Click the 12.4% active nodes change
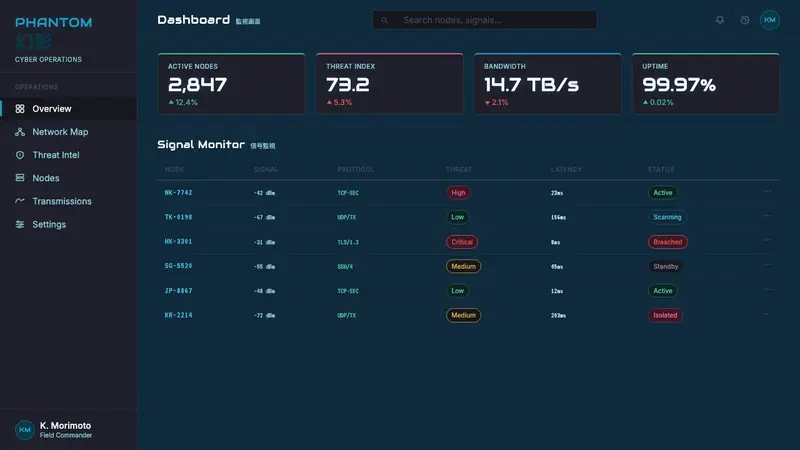 (183, 102)
